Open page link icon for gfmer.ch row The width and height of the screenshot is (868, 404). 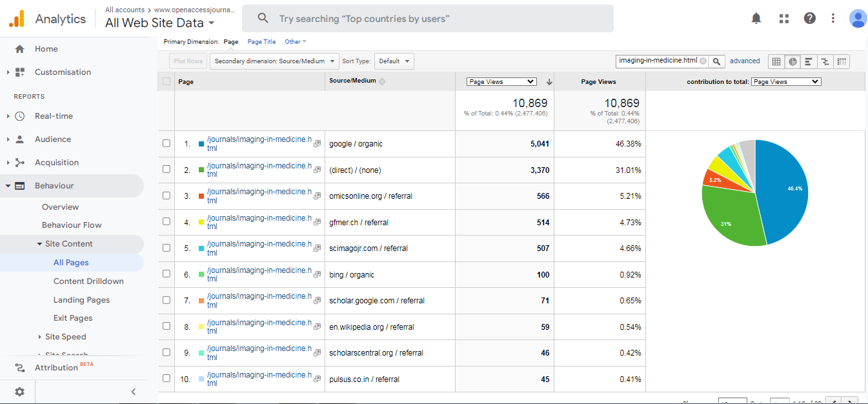click(x=317, y=222)
